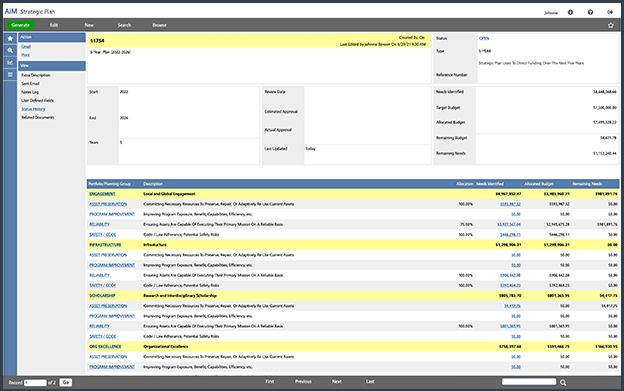Click the Print action link
Image resolution: width=624 pixels, height=391 pixels.
pos(25,55)
